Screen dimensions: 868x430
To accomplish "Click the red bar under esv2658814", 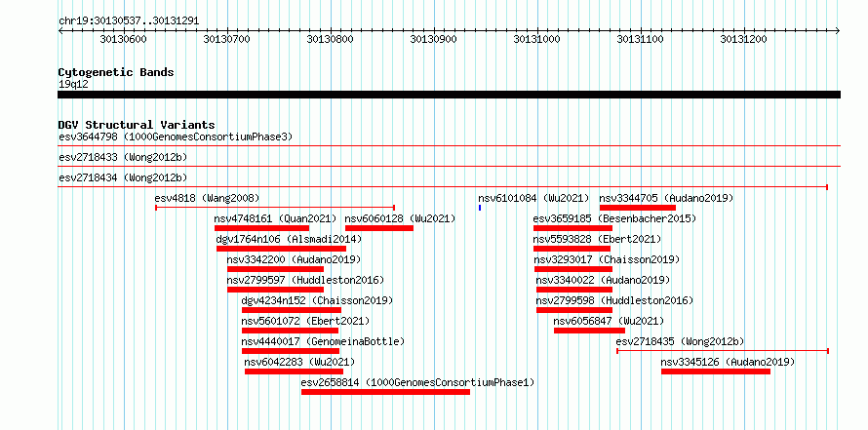I will (x=386, y=392).
